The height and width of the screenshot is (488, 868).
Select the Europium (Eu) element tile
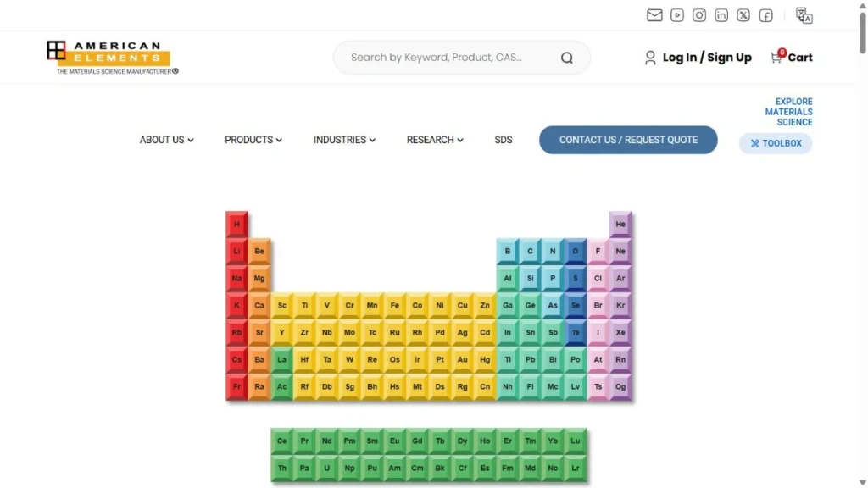[394, 441]
